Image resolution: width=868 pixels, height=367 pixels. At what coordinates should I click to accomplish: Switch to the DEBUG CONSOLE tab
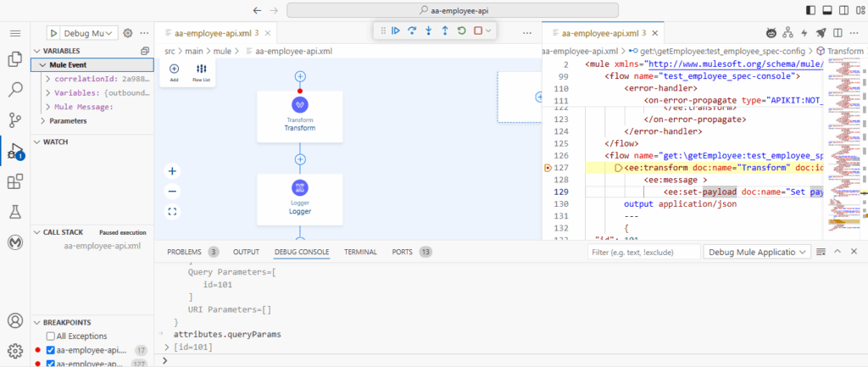click(302, 252)
